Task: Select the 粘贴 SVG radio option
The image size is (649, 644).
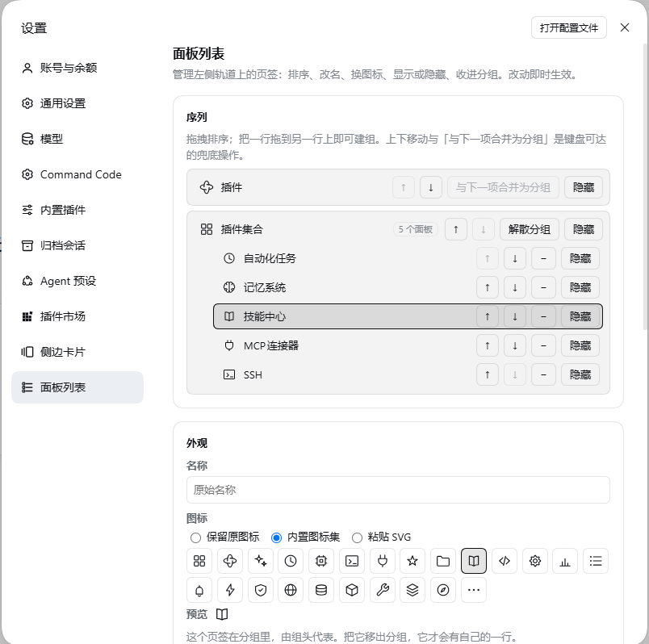Action: click(x=357, y=537)
